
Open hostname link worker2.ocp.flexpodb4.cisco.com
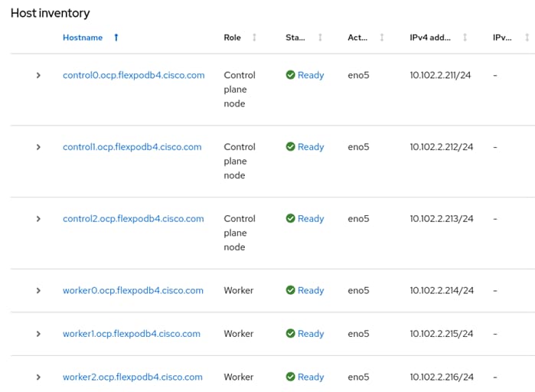pyautogui.click(x=132, y=377)
